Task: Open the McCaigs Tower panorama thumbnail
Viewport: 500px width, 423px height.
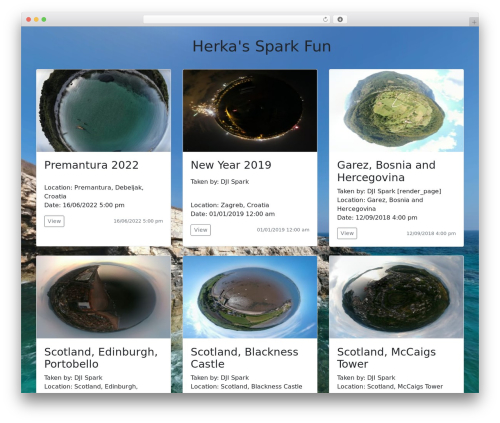Action: 396,297
